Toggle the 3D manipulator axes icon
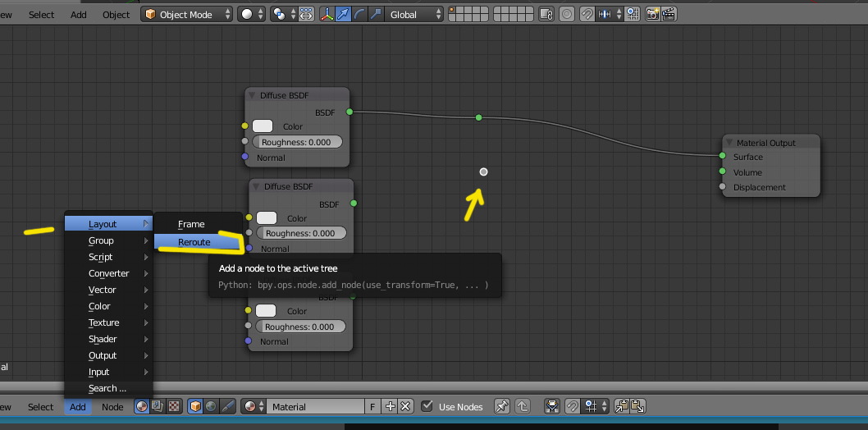Screen dimensions: 868x430 (x=326, y=14)
